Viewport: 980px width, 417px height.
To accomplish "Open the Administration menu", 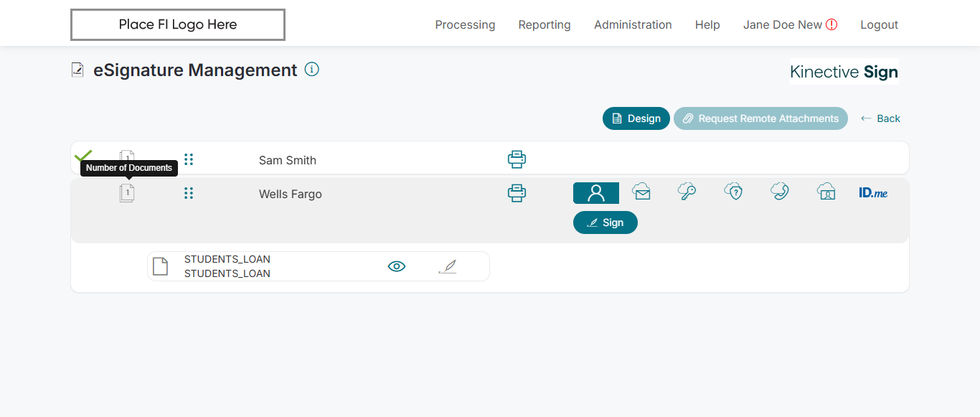I will [633, 24].
